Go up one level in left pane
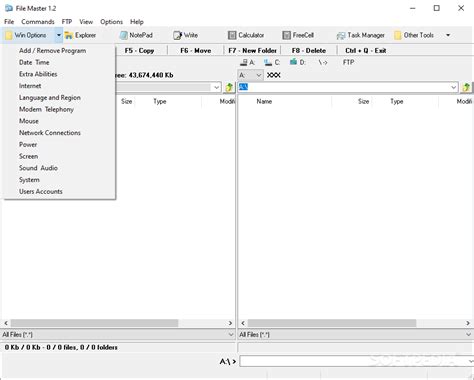Image resolution: width=474 pixels, height=380 pixels. (229, 87)
